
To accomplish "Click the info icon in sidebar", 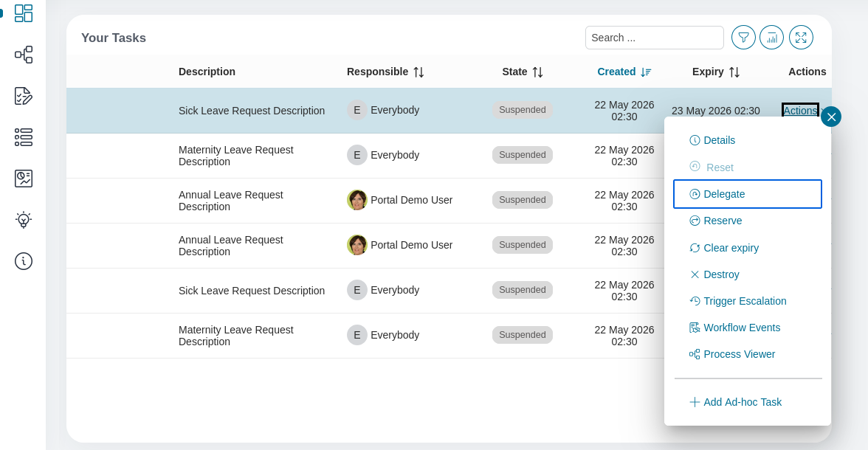I will pos(24,261).
